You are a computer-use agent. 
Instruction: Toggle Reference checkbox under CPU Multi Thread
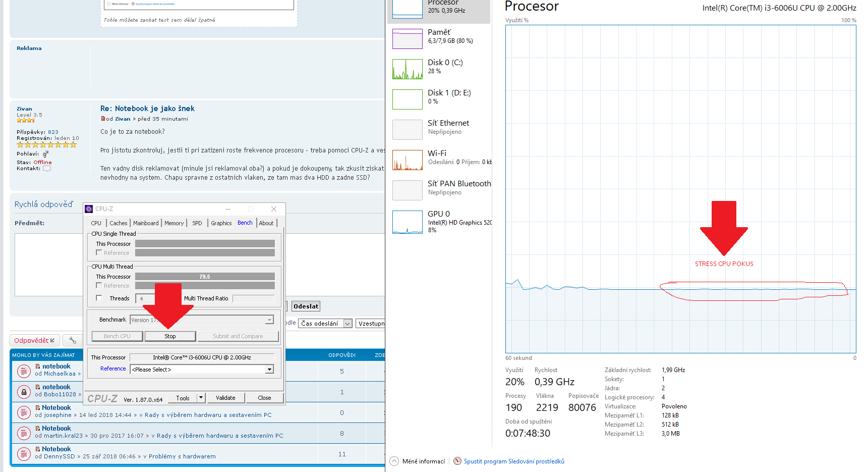[x=99, y=285]
